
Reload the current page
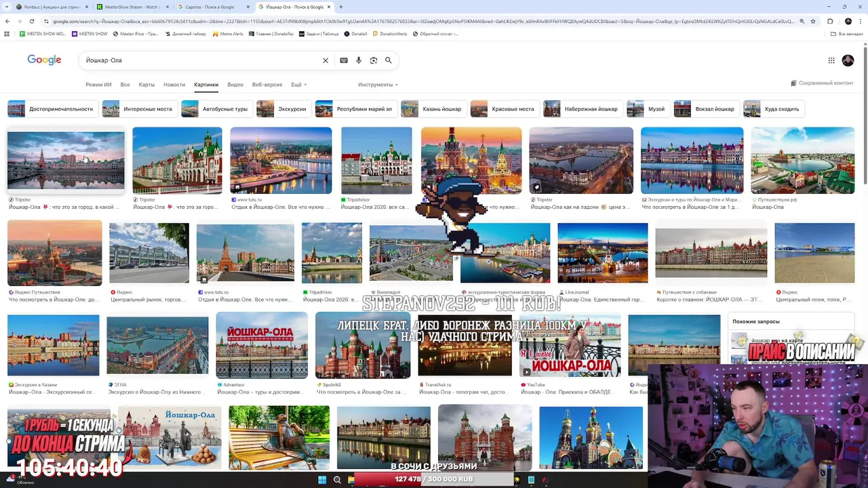click(x=31, y=21)
